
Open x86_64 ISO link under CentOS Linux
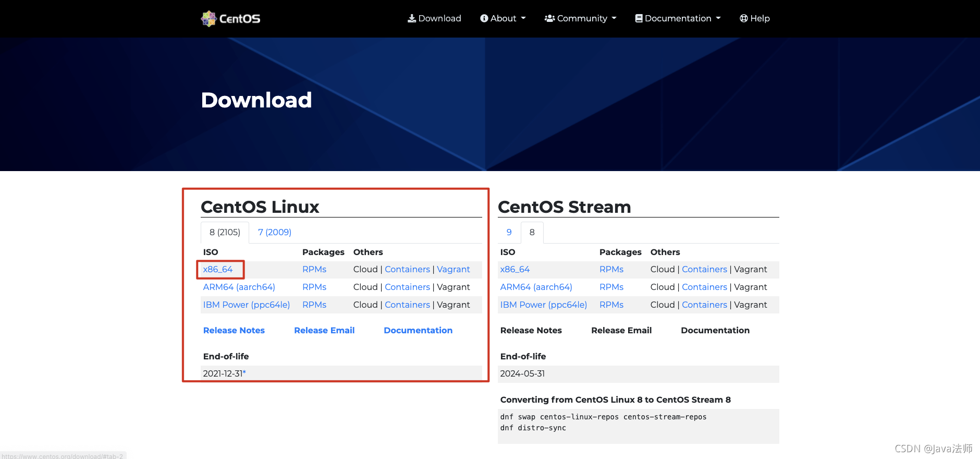coord(218,269)
